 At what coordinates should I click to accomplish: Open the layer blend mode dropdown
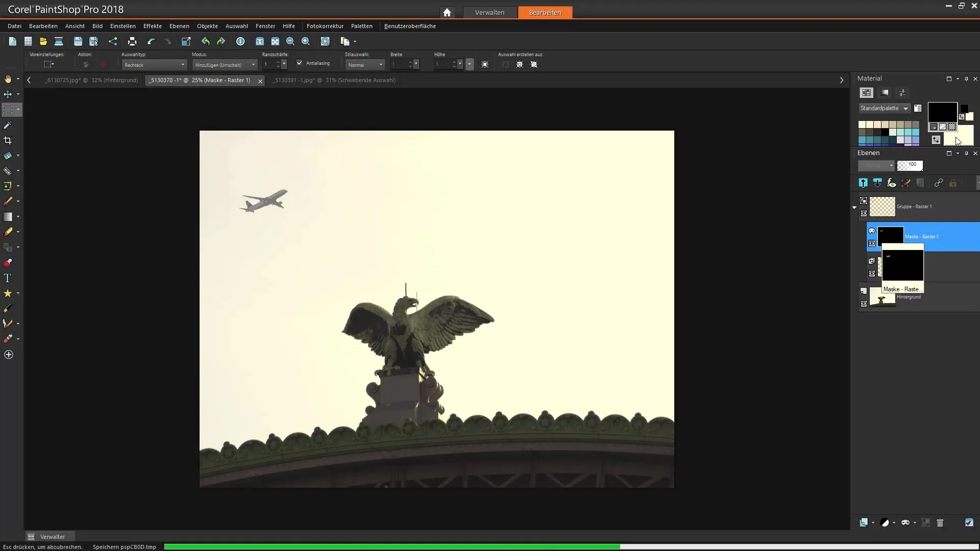876,165
